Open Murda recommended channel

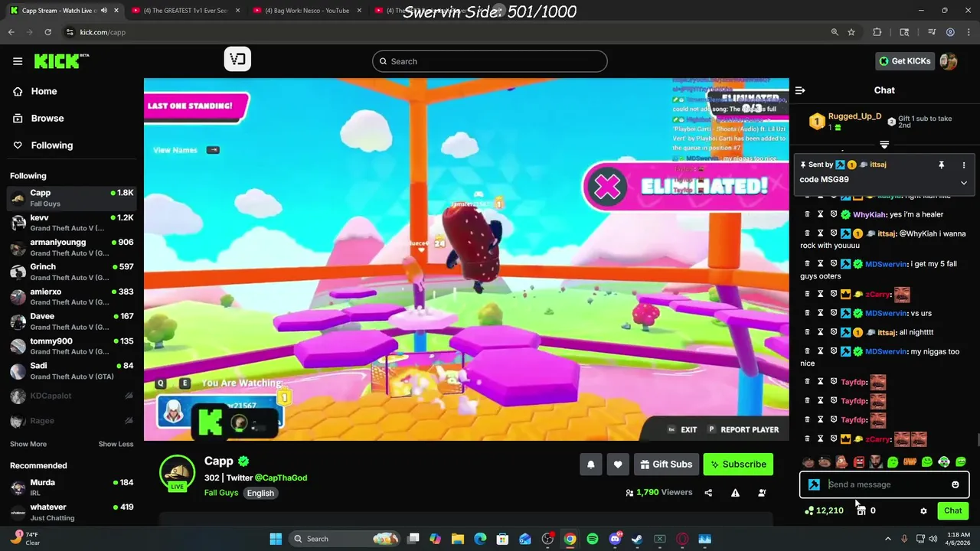tap(71, 487)
